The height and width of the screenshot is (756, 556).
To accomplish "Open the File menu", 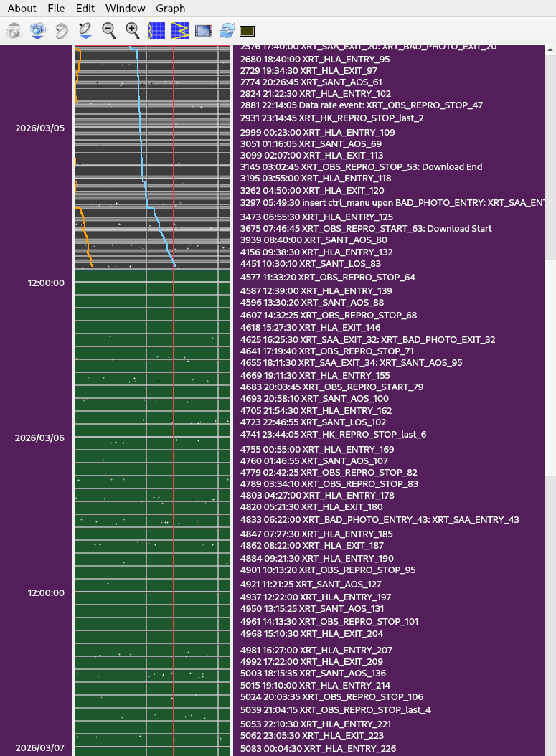I will click(x=56, y=9).
